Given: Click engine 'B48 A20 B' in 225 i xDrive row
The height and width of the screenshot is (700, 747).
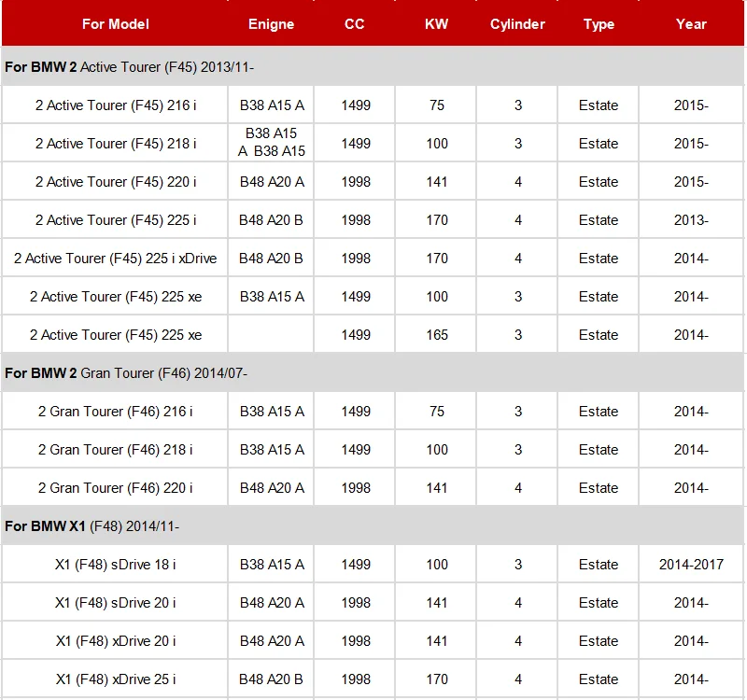Looking at the screenshot, I should coord(271,259).
